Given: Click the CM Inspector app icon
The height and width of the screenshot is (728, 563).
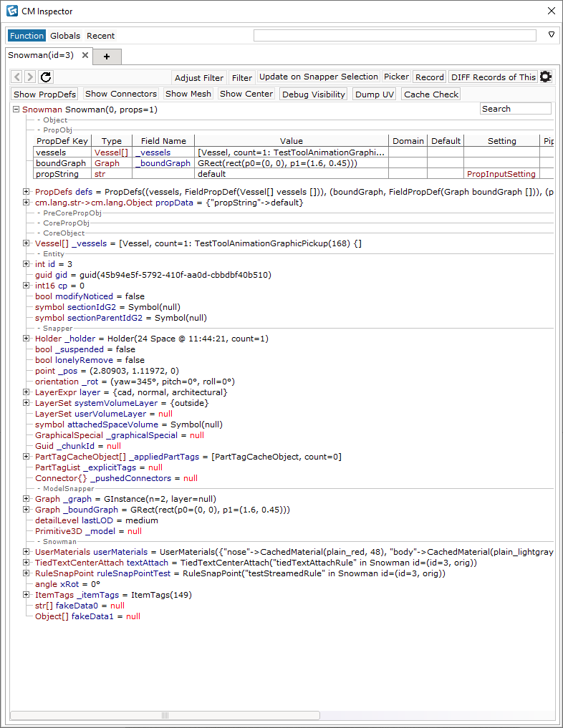Looking at the screenshot, I should [x=12, y=11].
